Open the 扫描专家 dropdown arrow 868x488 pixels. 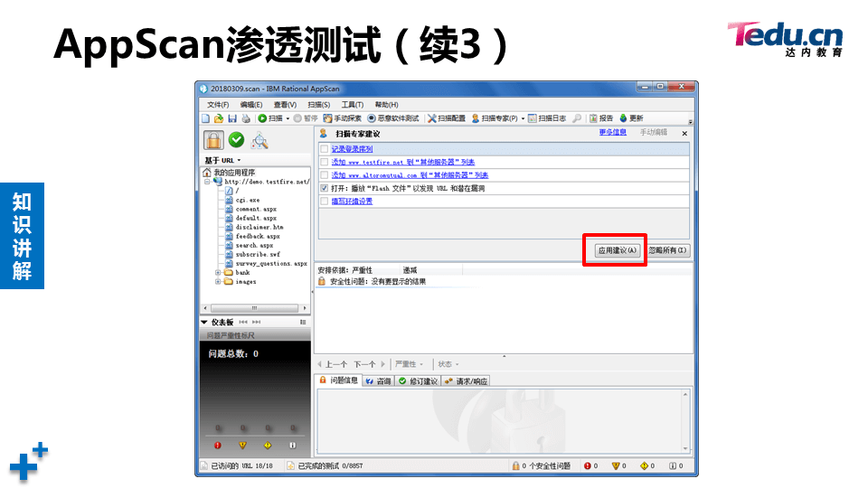[x=524, y=118]
